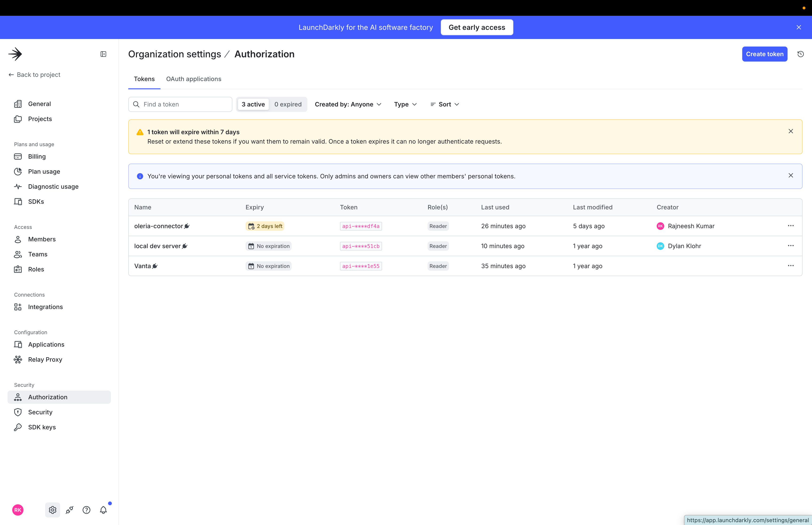The width and height of the screenshot is (812, 525).
Task: Open the notifications bell
Action: pos(103,510)
